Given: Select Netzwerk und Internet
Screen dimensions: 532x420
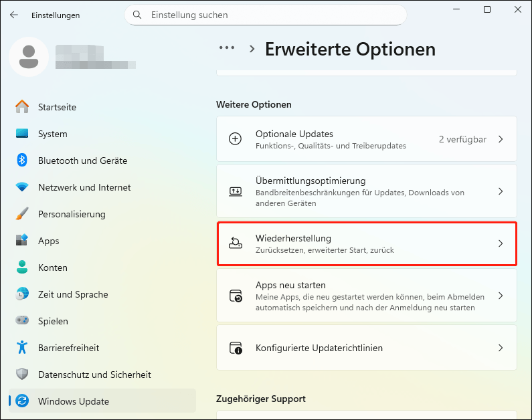Looking at the screenshot, I should point(102,187).
